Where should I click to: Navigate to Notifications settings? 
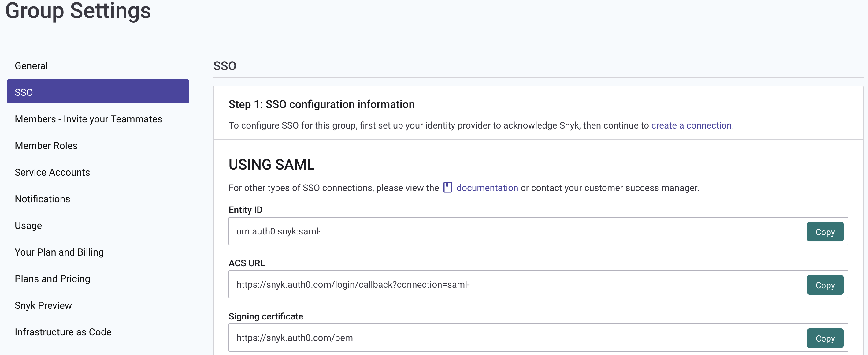[43, 199]
